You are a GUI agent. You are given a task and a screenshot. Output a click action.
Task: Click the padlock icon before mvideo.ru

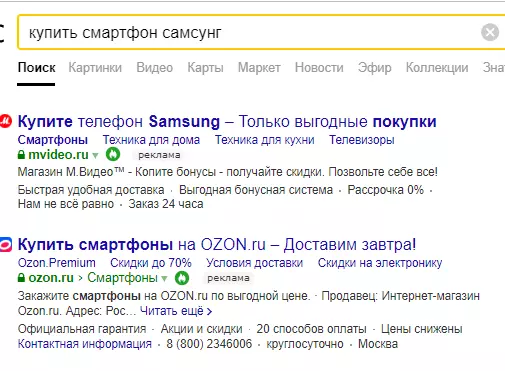(21, 154)
